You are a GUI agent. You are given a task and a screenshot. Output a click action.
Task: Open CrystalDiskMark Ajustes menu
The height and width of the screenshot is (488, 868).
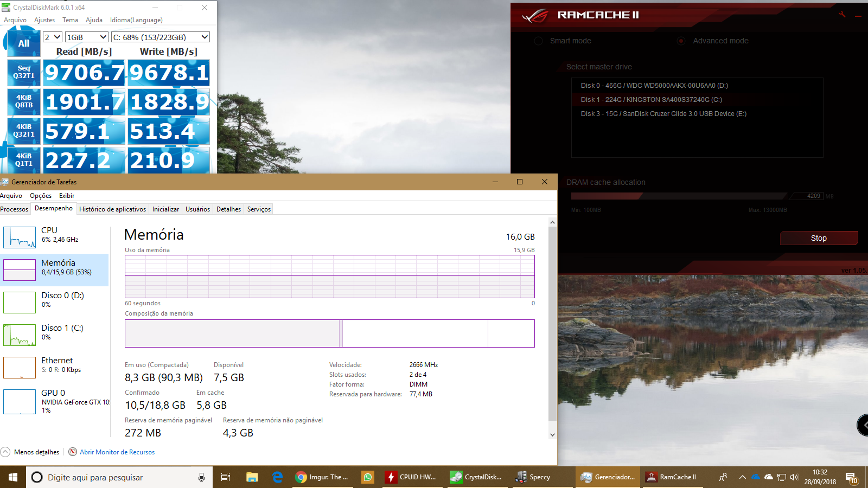(x=44, y=20)
